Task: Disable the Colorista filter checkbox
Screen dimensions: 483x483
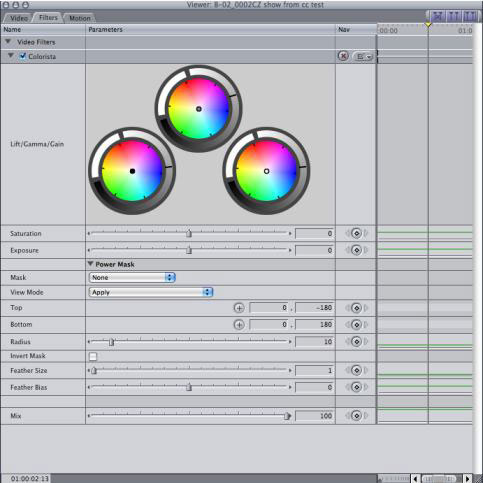Action: click(x=23, y=56)
